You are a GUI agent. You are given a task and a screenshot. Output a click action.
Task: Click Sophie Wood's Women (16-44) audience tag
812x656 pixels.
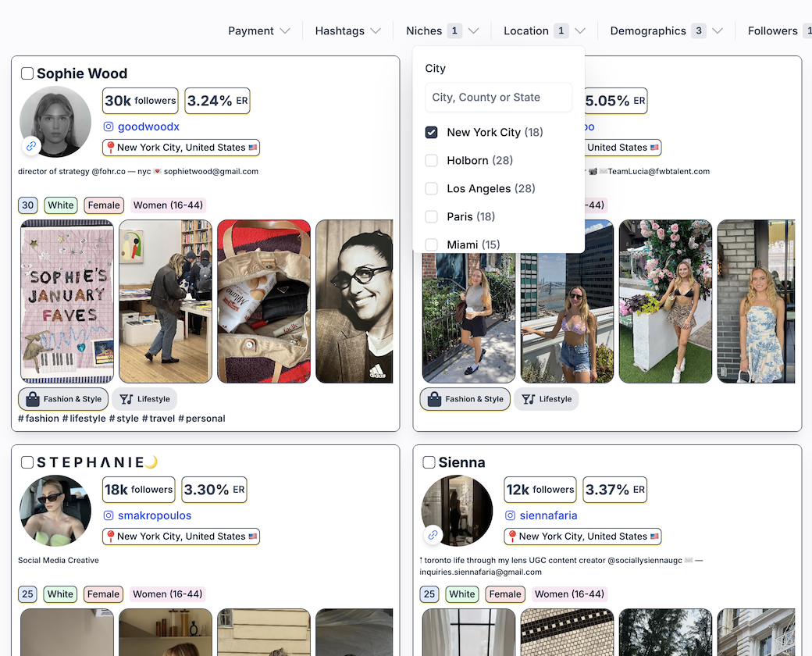[x=168, y=205]
